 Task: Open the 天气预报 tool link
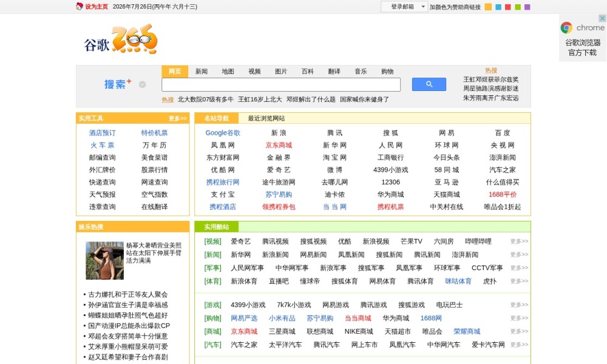102,194
